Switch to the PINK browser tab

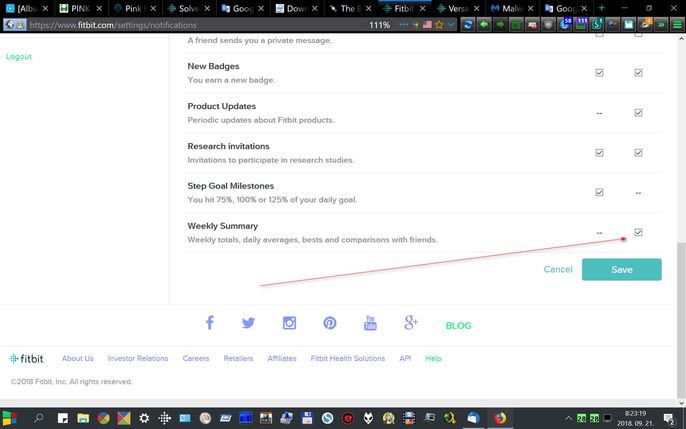click(80, 8)
